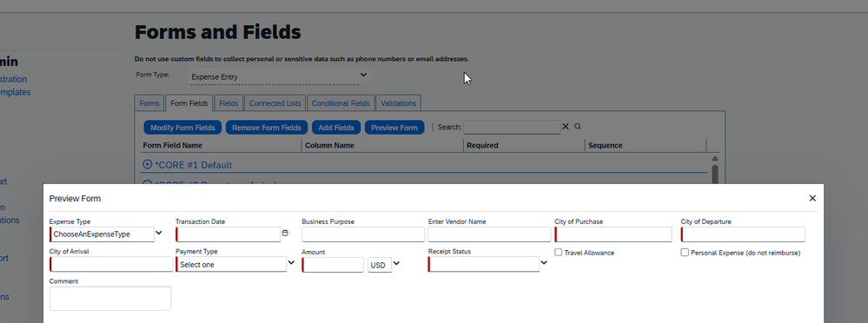The width and height of the screenshot is (868, 323).
Task: Click the search magnifier icon
Action: [x=578, y=127]
